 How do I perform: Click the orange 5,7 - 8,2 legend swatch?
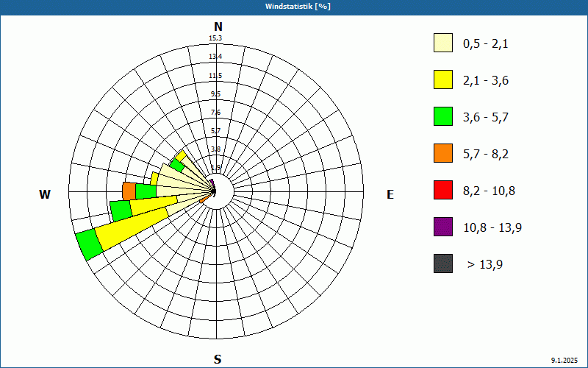coord(443,153)
